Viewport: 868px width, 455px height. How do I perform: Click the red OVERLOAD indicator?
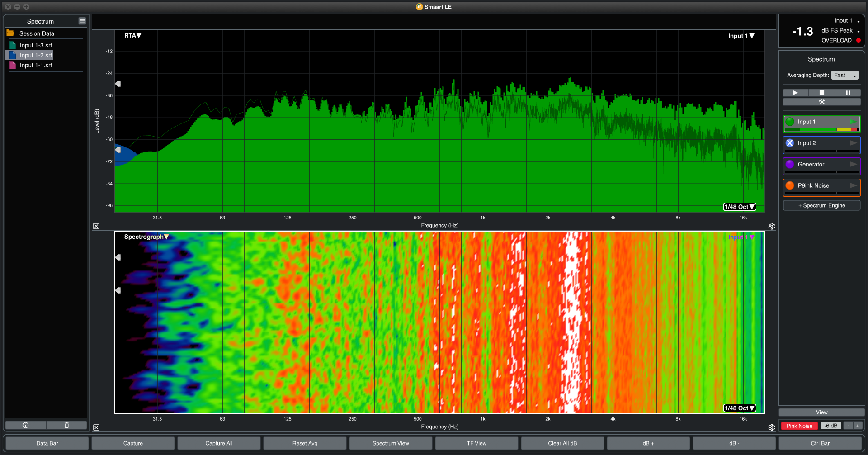pos(858,40)
